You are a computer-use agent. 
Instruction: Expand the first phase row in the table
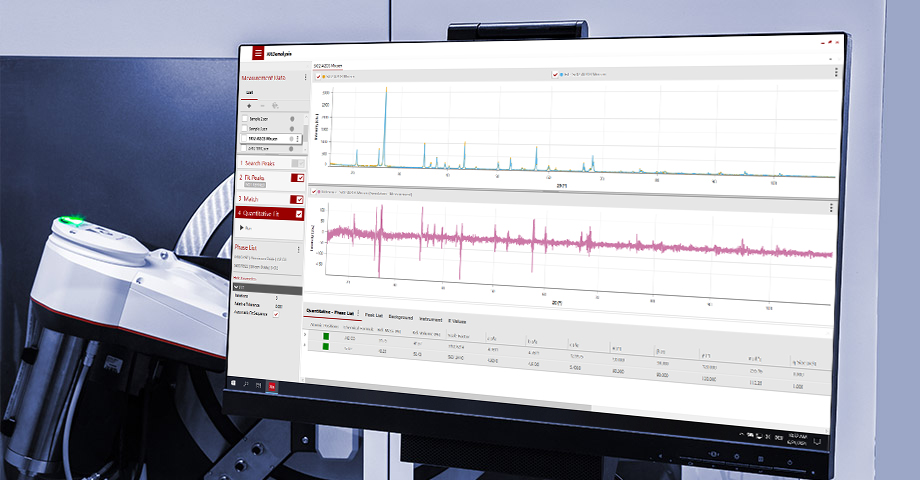pyautogui.click(x=306, y=335)
